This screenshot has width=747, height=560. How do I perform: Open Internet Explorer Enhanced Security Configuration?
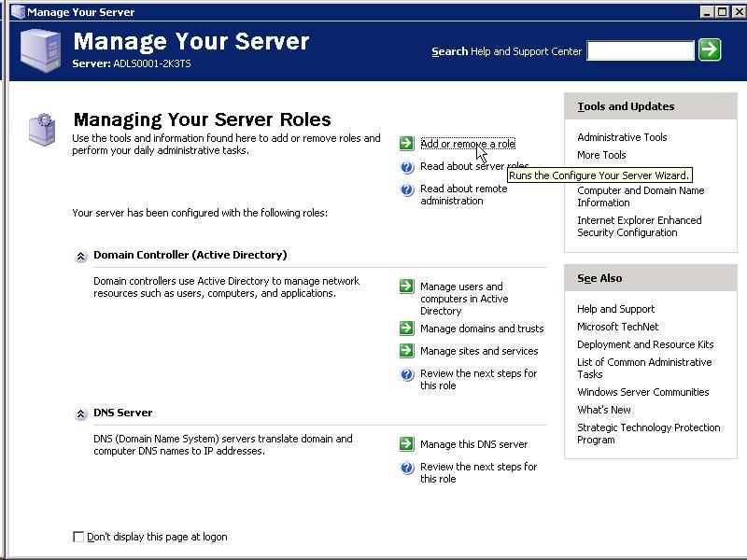pyautogui.click(x=639, y=227)
